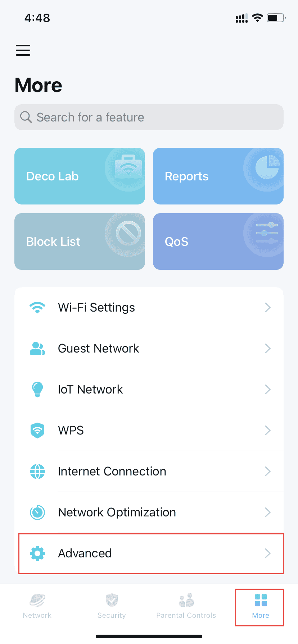Image resolution: width=298 pixels, height=644 pixels.
Task: Switch to the Security tab
Action: click(112, 606)
